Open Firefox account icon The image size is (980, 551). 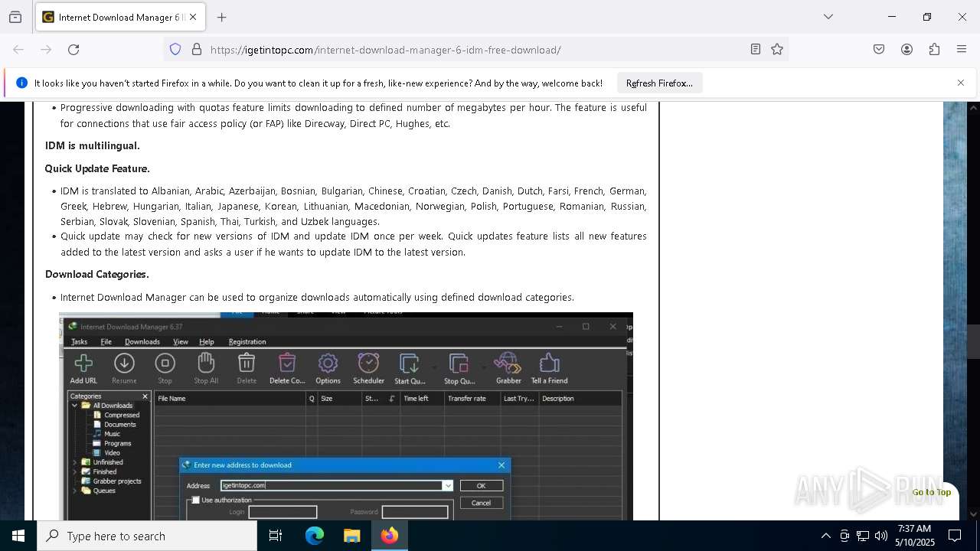[x=906, y=50]
